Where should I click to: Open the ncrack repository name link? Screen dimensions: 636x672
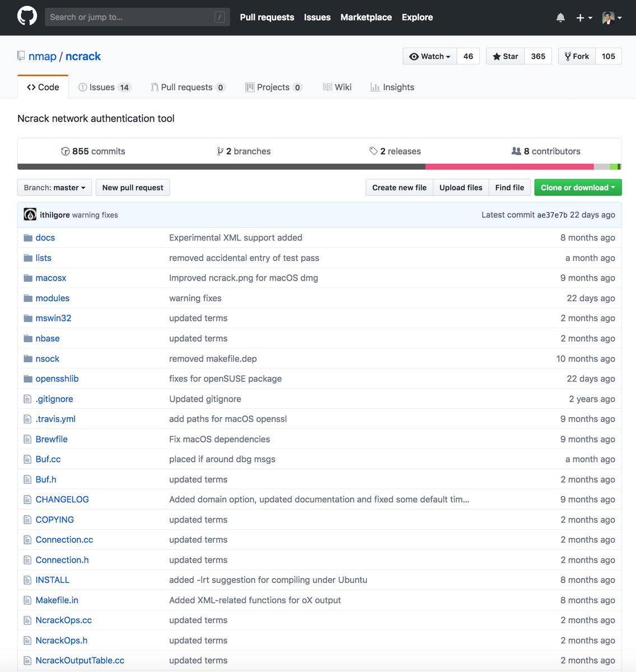tap(83, 56)
